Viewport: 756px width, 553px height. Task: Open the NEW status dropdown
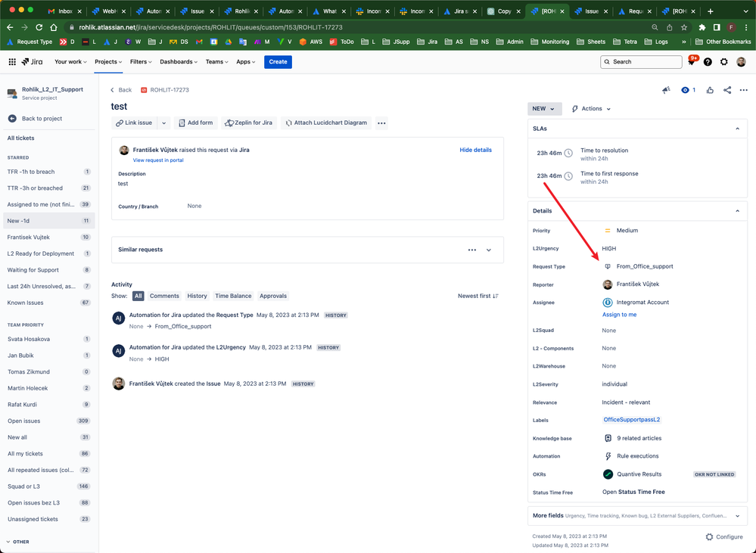[x=544, y=109]
